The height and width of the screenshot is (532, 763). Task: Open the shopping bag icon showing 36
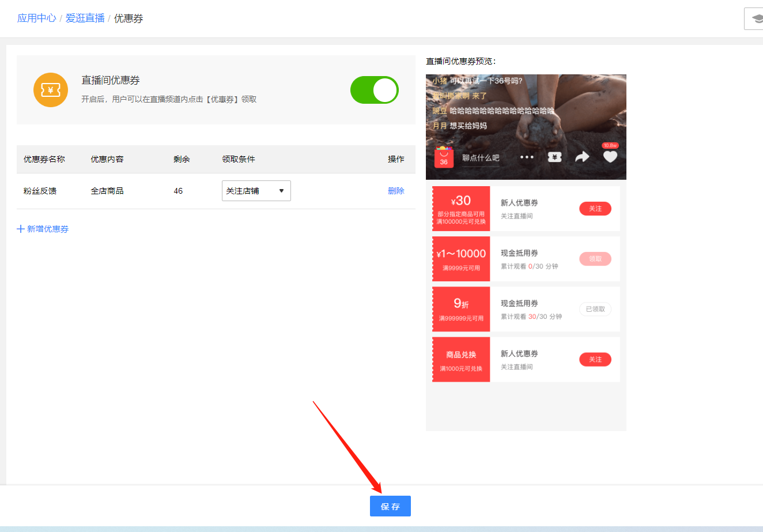click(444, 157)
